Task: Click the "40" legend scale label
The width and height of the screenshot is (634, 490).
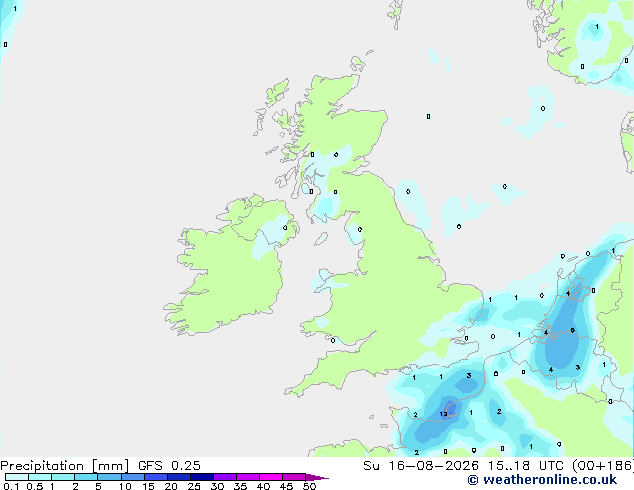Action: tap(263, 486)
